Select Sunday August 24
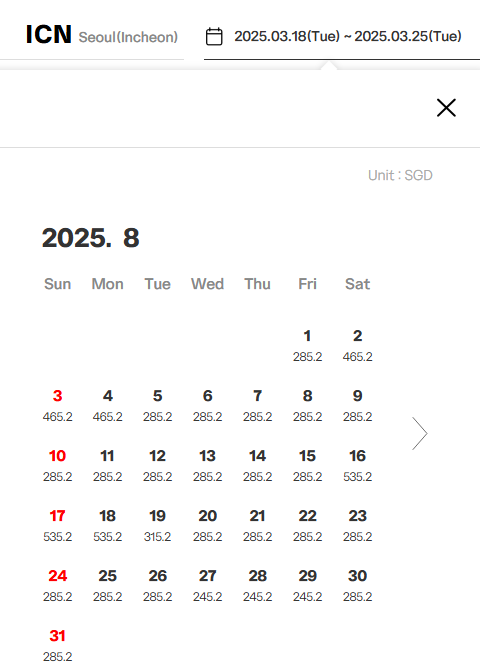This screenshot has width=480, height=672. pos(57,585)
